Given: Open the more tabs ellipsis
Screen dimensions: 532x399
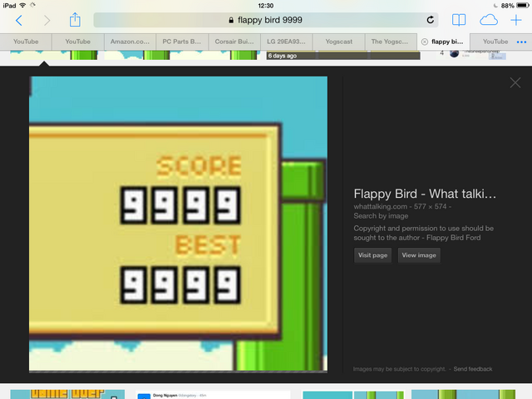Looking at the screenshot, I should [521, 42].
